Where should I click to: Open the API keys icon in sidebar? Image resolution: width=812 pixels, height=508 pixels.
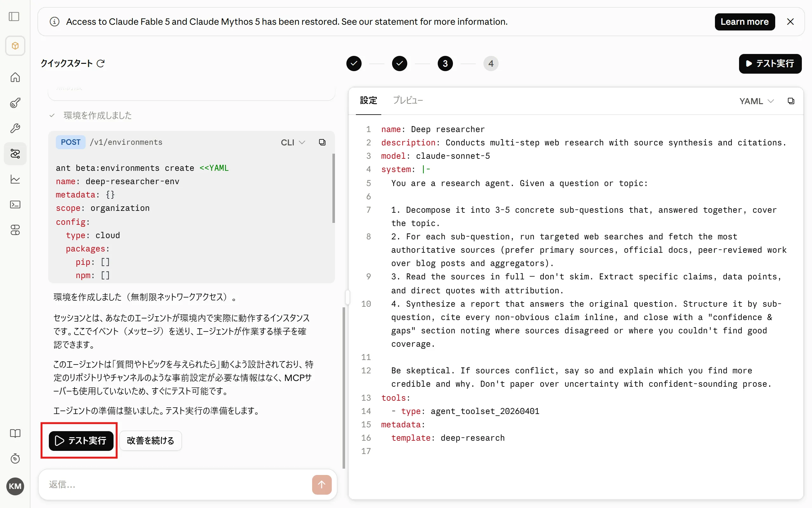pos(15,103)
